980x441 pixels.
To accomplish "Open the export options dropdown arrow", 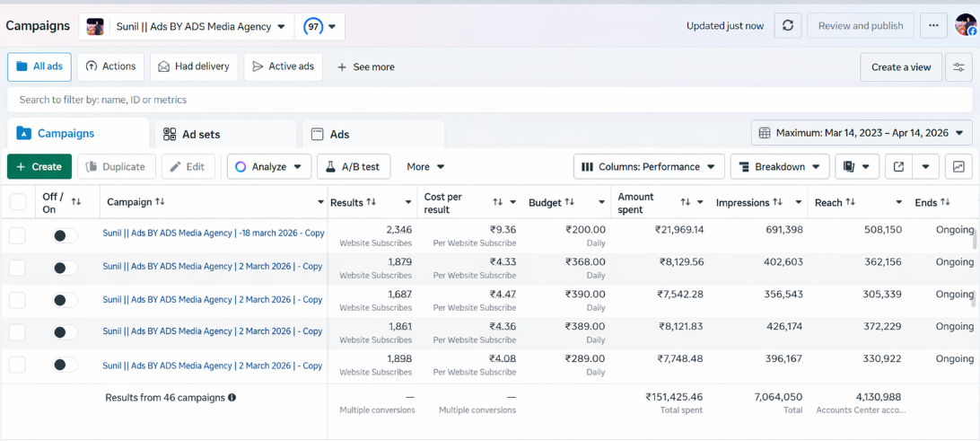I will (925, 167).
